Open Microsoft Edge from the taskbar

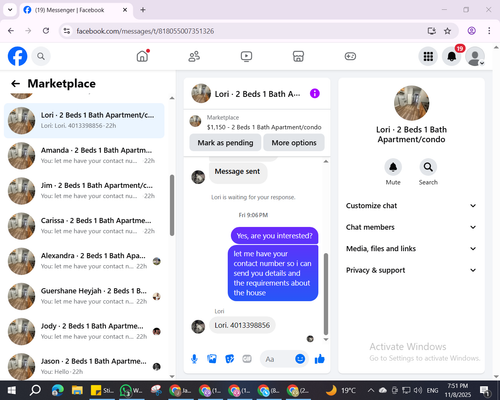(57, 390)
